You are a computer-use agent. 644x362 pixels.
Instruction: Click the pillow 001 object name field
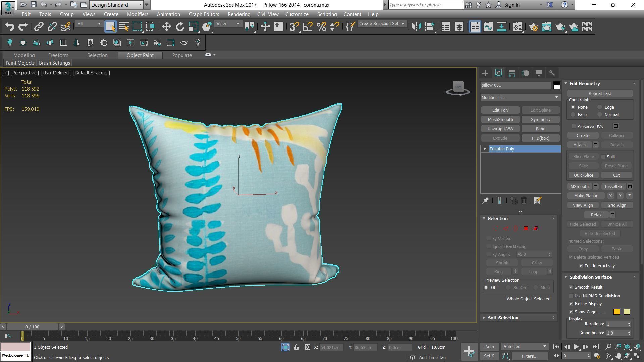click(x=516, y=85)
